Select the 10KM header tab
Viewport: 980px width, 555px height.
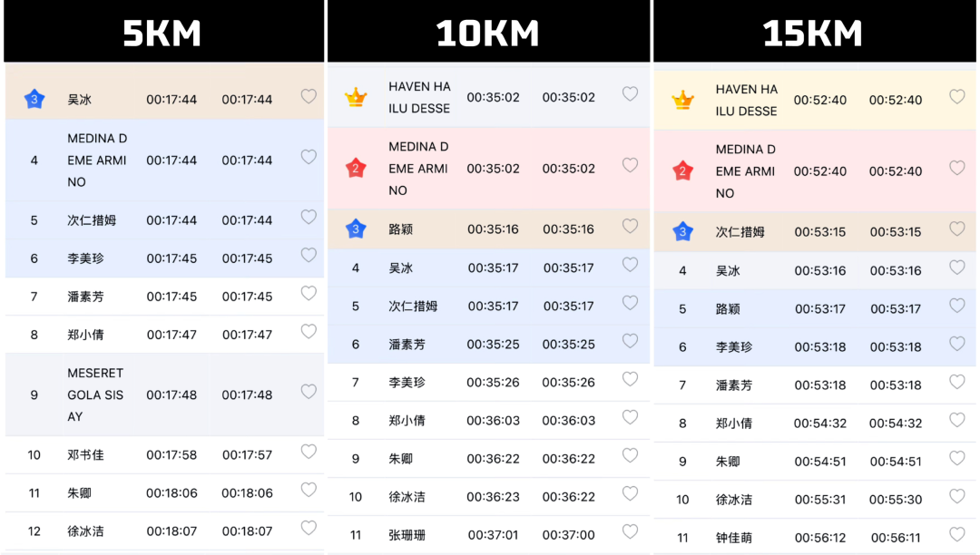(x=488, y=31)
